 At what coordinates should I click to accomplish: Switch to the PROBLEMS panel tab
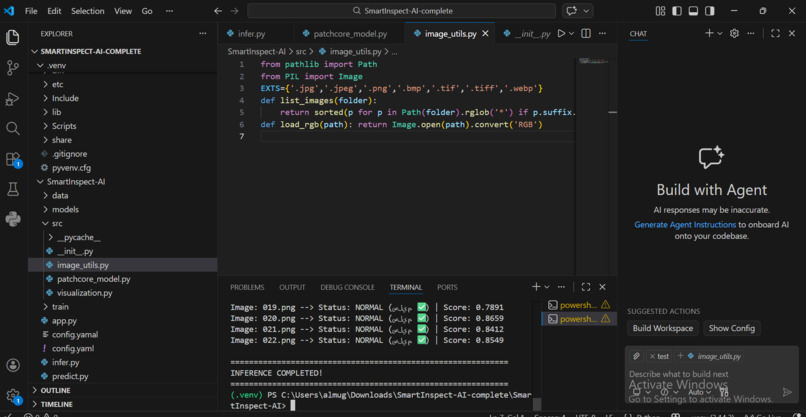coord(247,287)
